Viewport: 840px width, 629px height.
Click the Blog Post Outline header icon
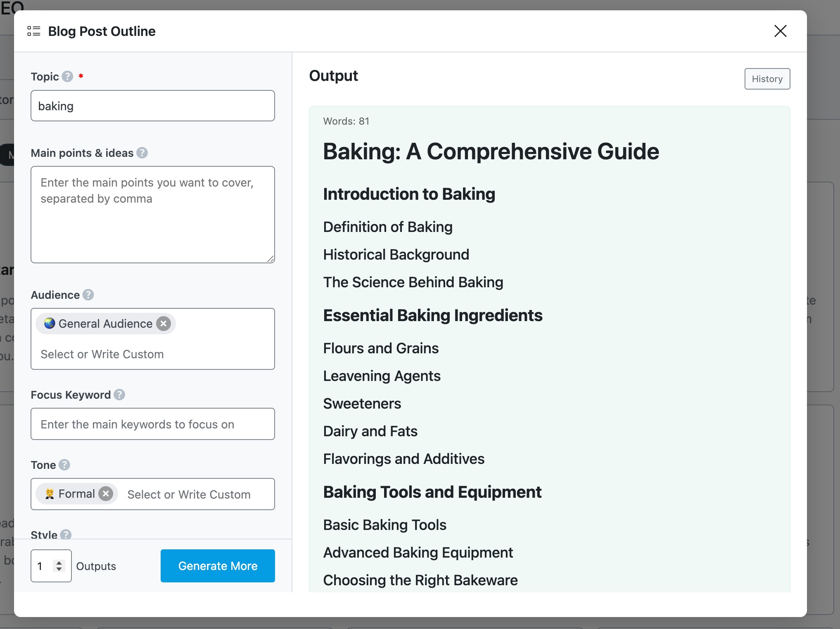pyautogui.click(x=34, y=31)
